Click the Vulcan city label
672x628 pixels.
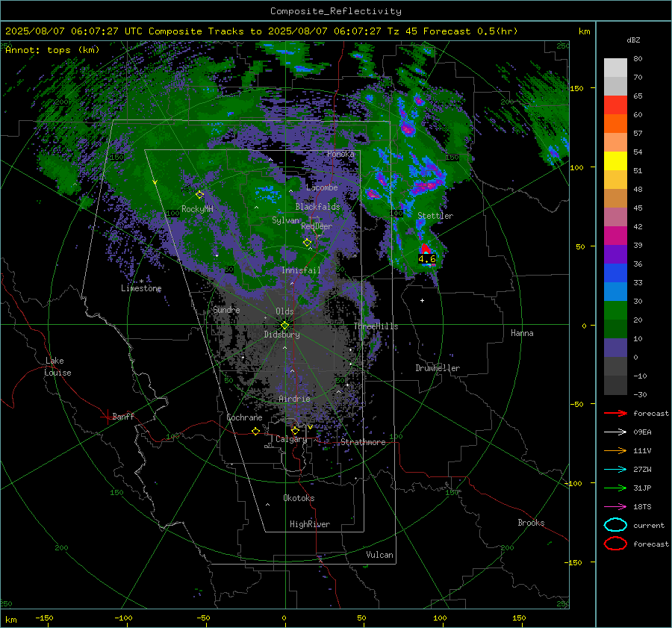tap(379, 555)
